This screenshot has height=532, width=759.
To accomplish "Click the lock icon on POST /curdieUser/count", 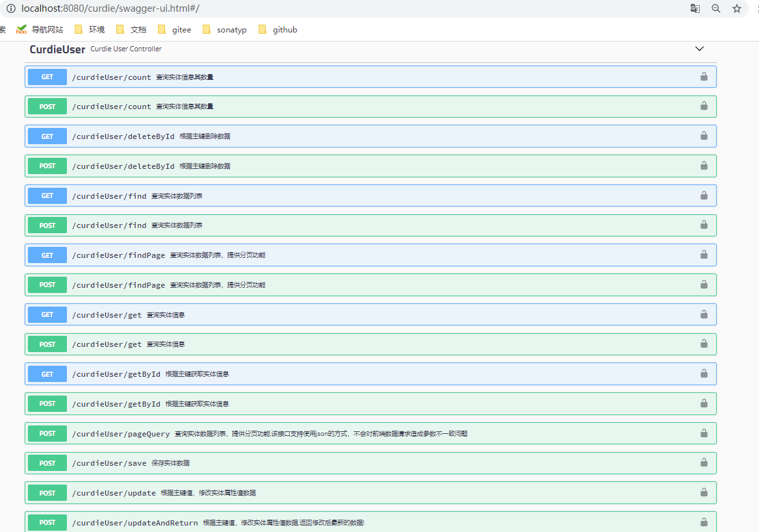I will [x=704, y=106].
